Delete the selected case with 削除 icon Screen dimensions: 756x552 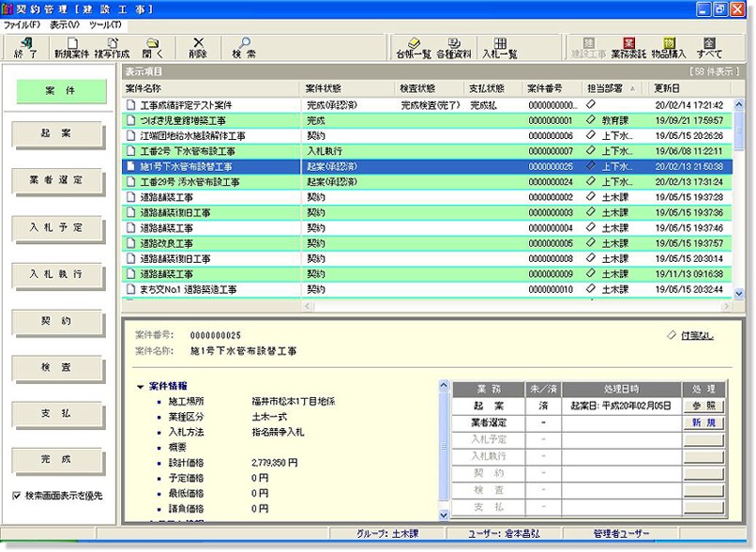pyautogui.click(x=198, y=47)
